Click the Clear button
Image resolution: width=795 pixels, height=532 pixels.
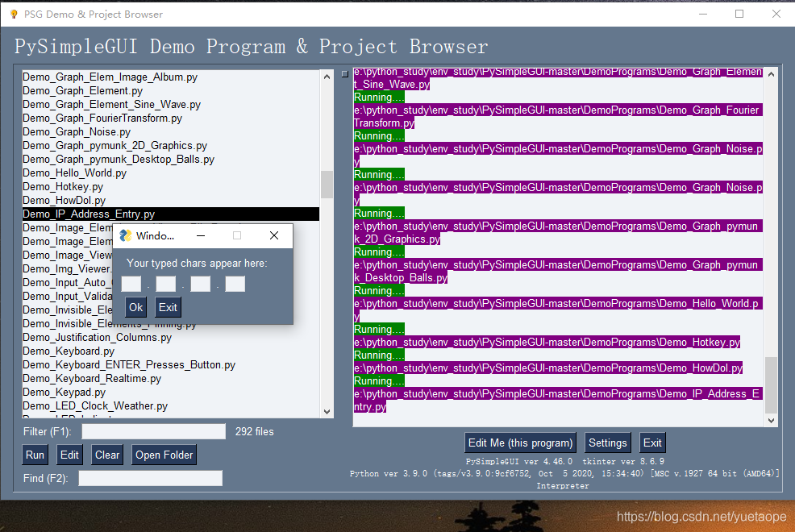(x=107, y=455)
